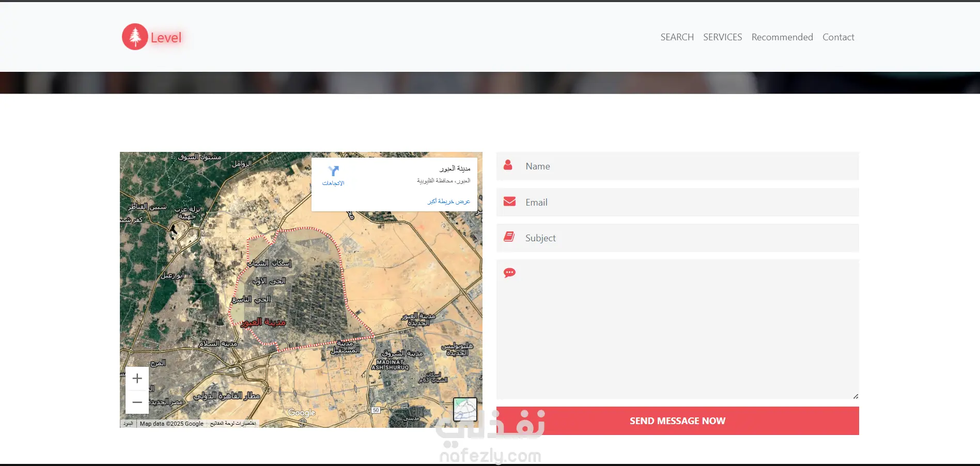Click the Level brand name text
The width and height of the screenshot is (980, 466).
(x=166, y=38)
